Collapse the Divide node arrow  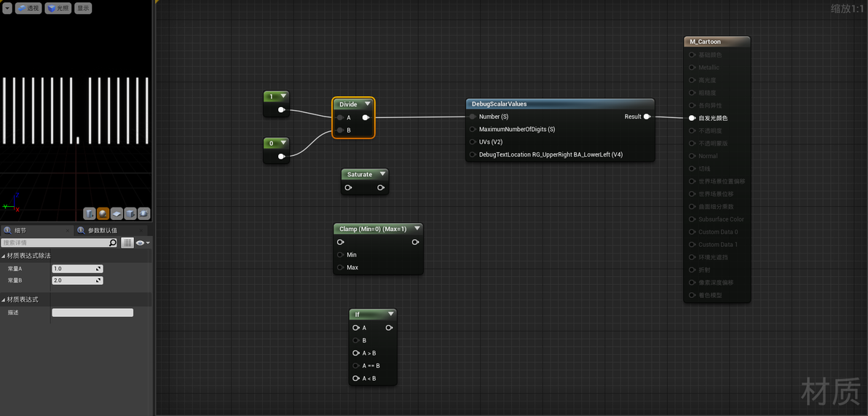tap(367, 103)
